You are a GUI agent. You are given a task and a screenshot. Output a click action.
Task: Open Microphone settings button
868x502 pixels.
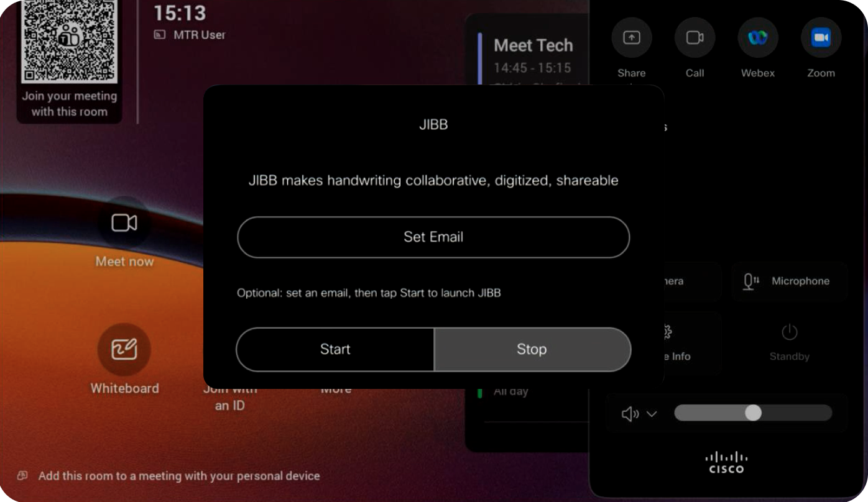click(x=790, y=281)
